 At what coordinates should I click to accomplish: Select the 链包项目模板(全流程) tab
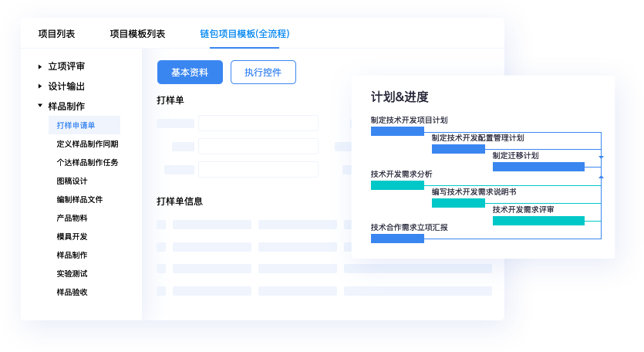click(x=244, y=34)
